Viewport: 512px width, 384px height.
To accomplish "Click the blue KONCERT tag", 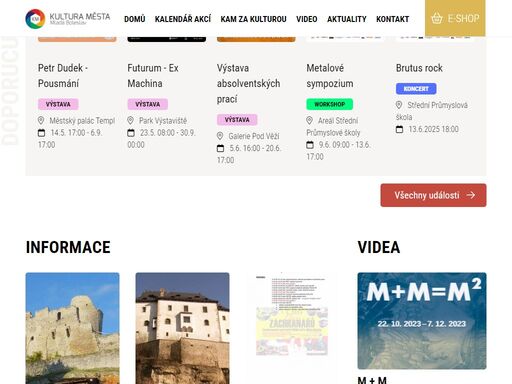I will (416, 89).
